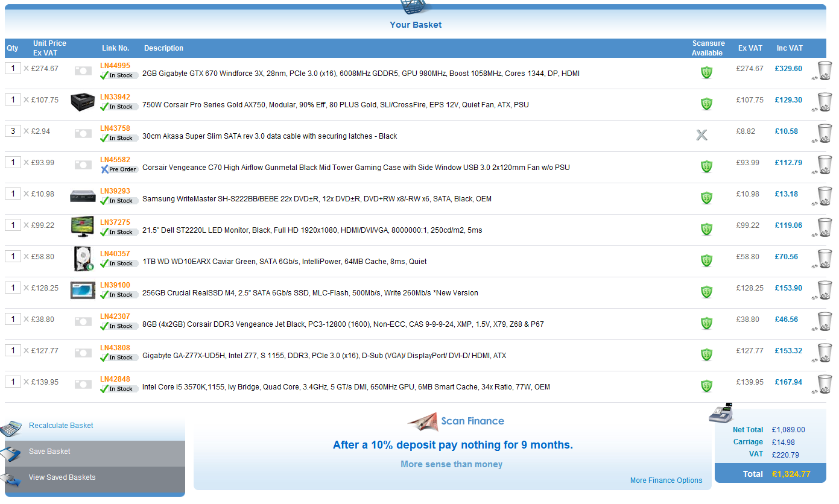Click the Gigabyte GTX 670 Windforce description
839x504 pixels.
click(x=361, y=74)
